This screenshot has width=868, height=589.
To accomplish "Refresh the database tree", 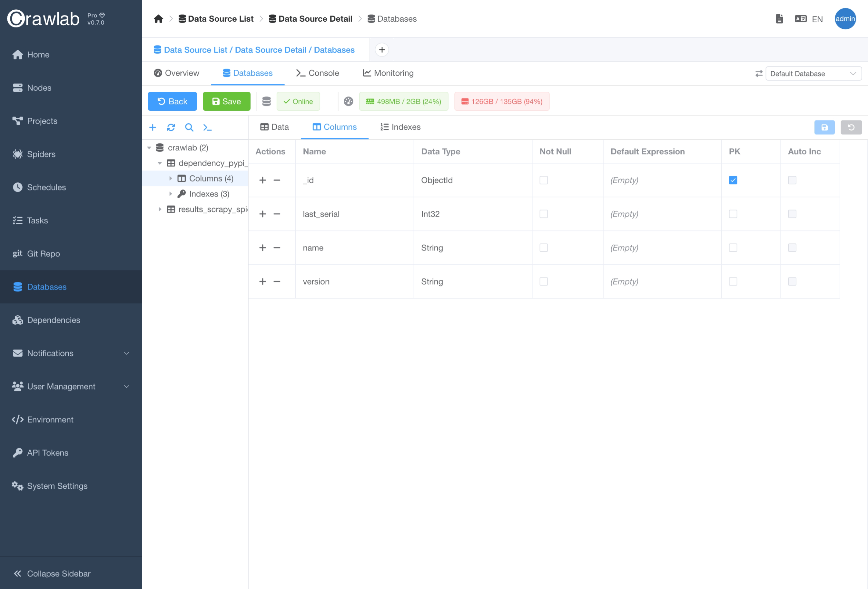I will (x=171, y=127).
